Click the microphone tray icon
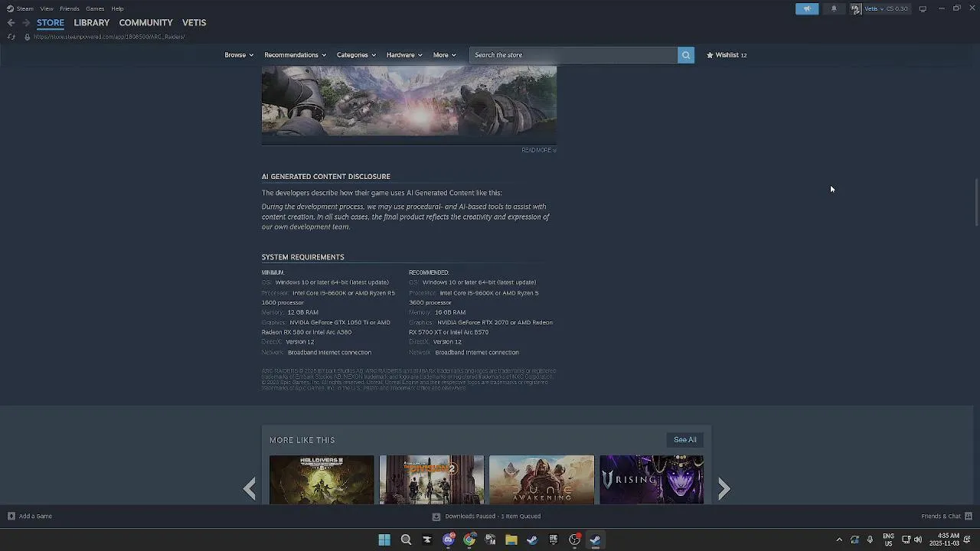Viewport: 980px width, 551px height. (870, 540)
